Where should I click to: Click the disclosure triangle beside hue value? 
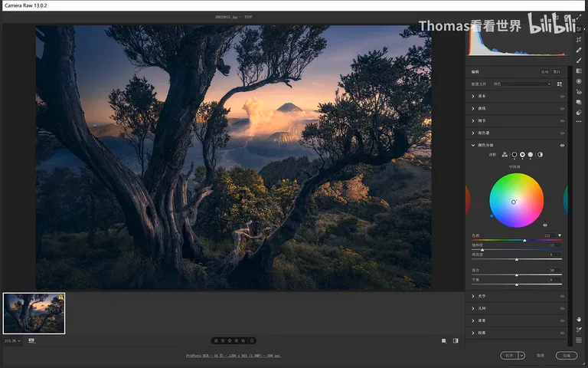pyautogui.click(x=560, y=236)
